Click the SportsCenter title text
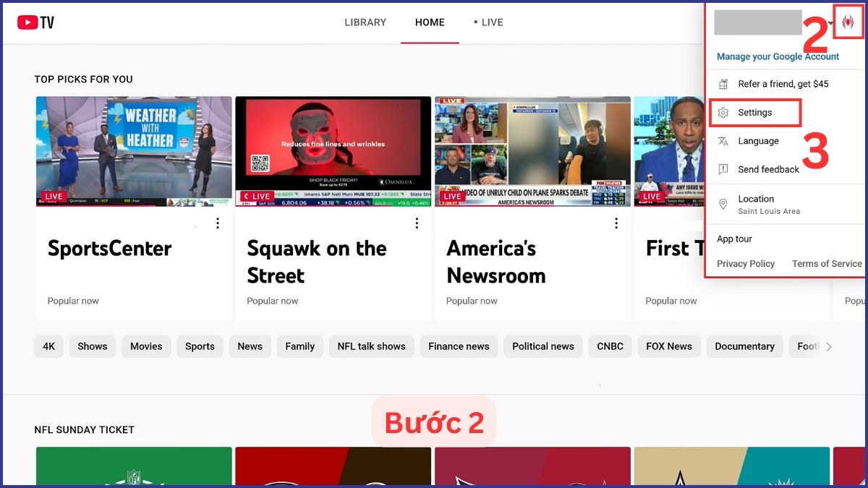This screenshot has height=488, width=868. click(110, 249)
